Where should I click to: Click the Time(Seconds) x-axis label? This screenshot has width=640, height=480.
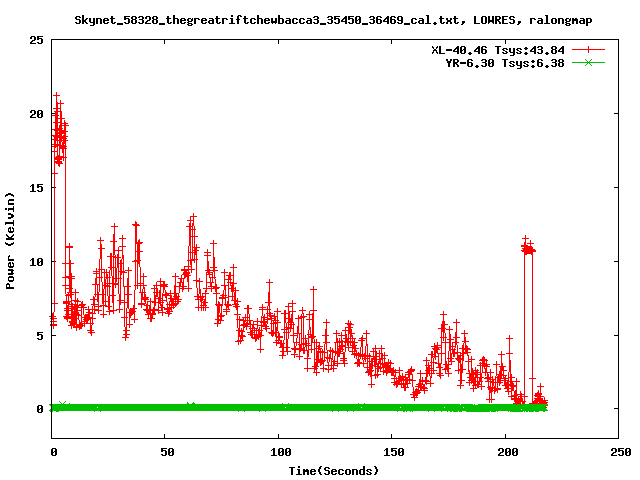pyautogui.click(x=334, y=471)
